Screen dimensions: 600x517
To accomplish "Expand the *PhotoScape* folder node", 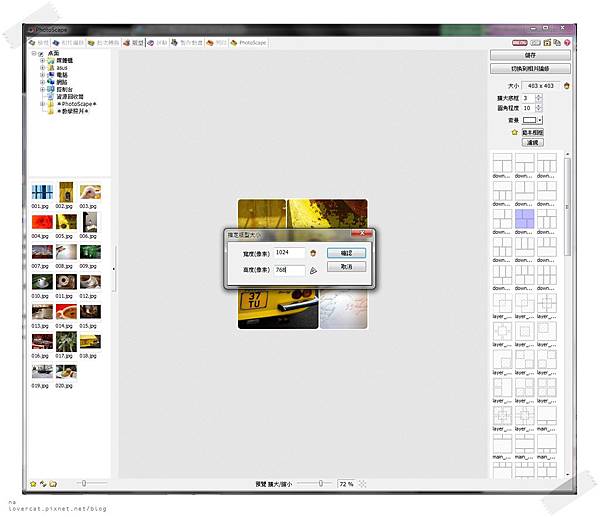I will pos(42,104).
